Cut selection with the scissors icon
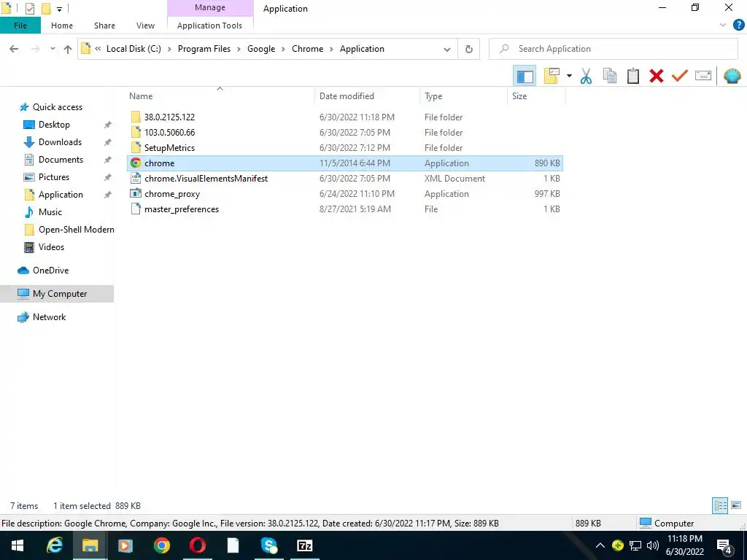 [x=586, y=76]
